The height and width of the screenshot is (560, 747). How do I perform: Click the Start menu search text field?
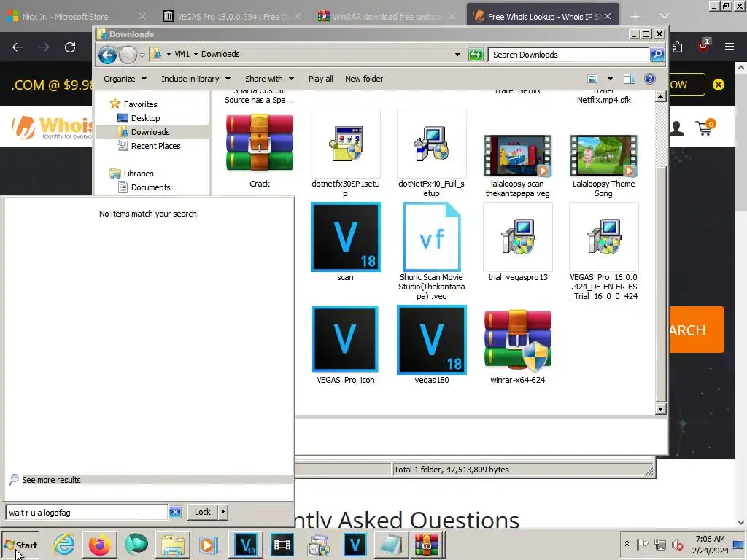pos(86,513)
